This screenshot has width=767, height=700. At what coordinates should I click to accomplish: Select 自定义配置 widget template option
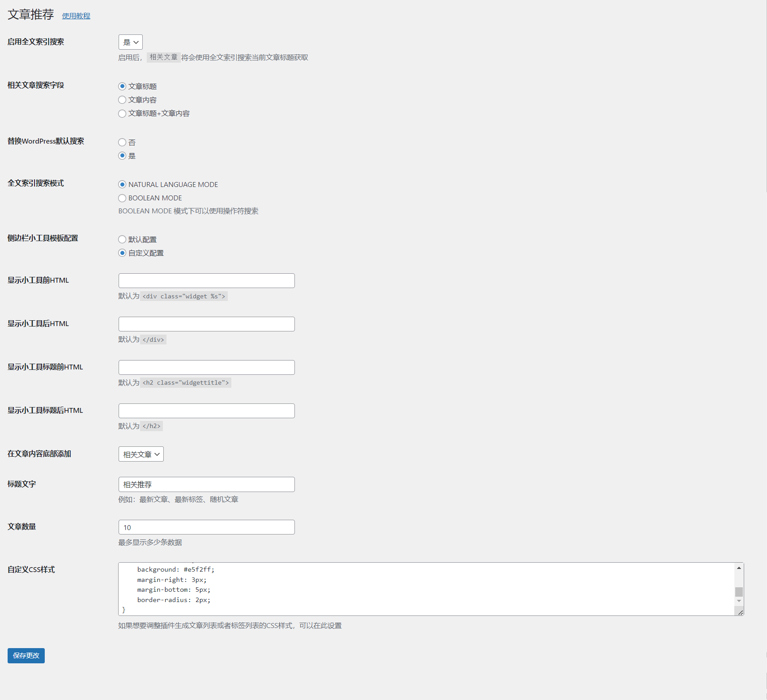tap(122, 253)
